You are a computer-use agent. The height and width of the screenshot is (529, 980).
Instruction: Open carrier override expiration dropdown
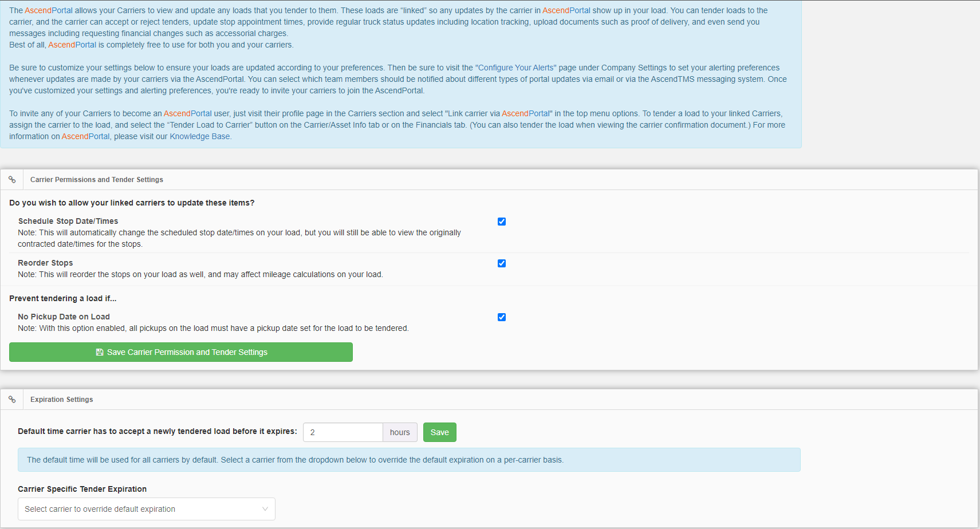(147, 509)
